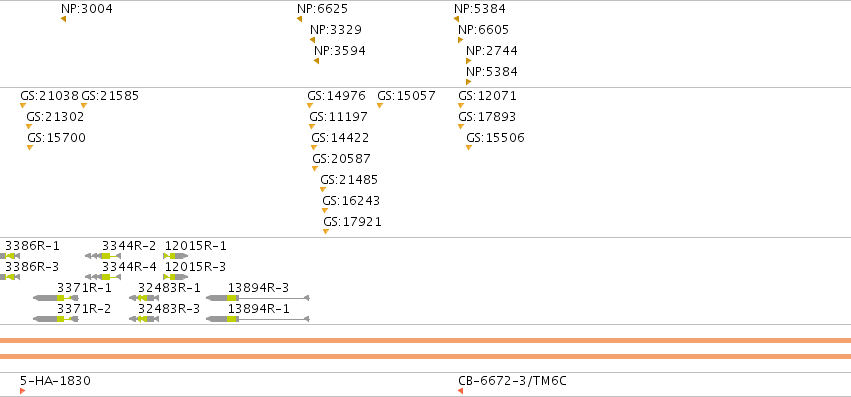
Task: Click the NP:3594 triangle marker
Action: [x=316, y=61]
